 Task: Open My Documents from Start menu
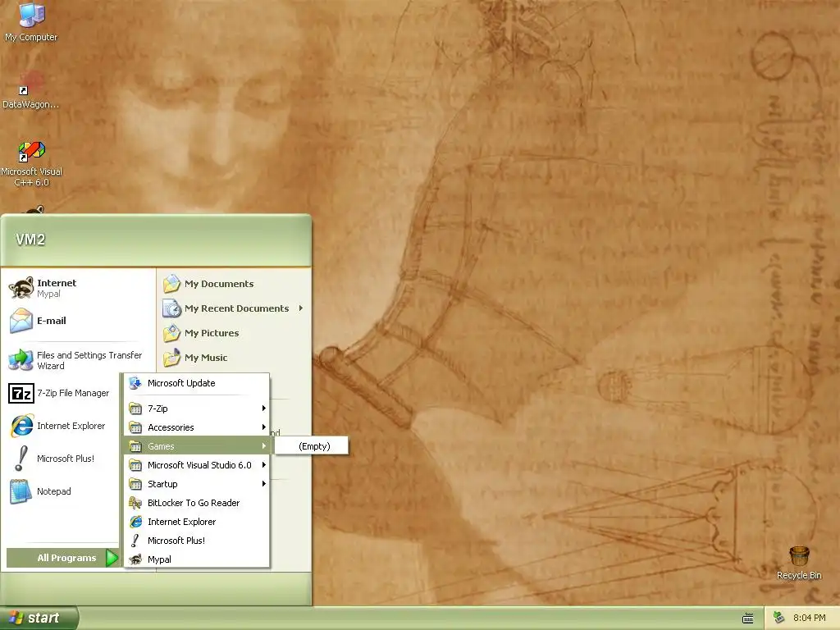235,283
